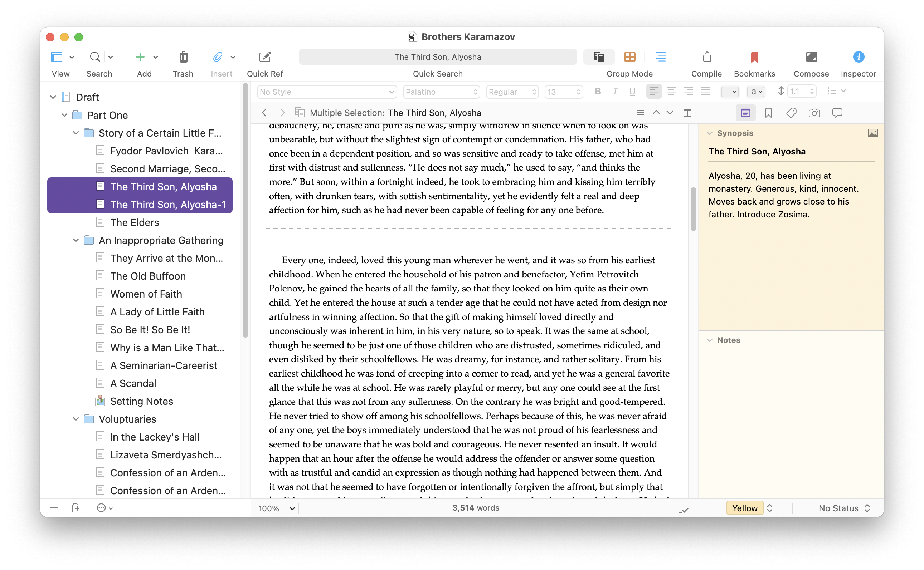Collapse the Voluptuaries folder
Viewport: 924px width, 570px height.
pos(76,419)
